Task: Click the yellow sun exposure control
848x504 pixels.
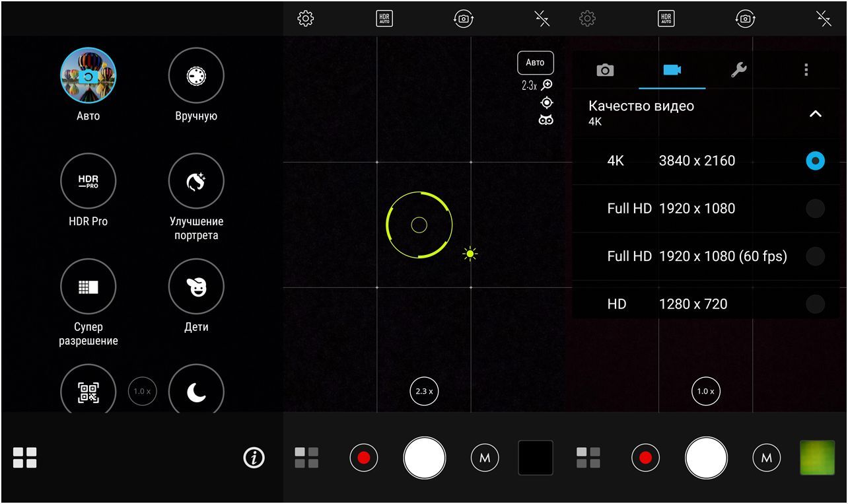Action: (x=470, y=254)
